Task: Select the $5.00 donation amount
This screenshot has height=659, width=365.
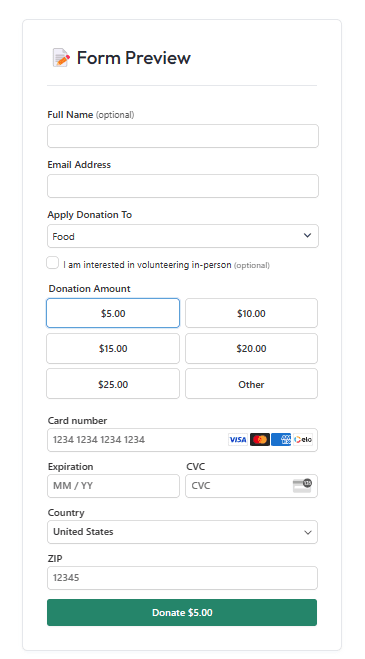Action: [113, 313]
